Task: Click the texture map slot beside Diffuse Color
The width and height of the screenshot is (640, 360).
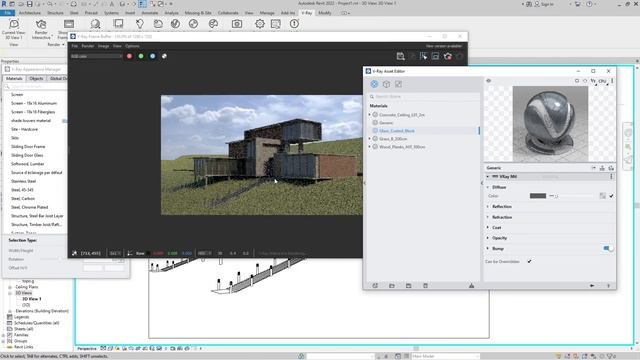Action: point(602,196)
